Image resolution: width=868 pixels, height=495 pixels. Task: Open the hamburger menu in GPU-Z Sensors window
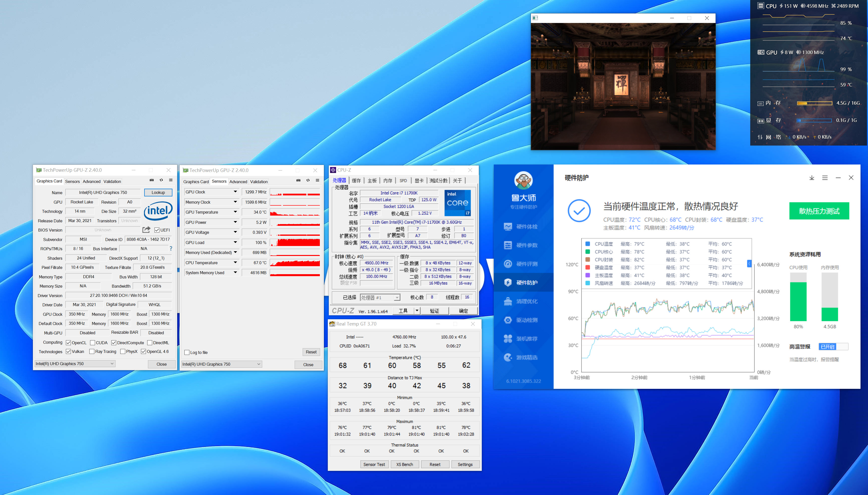pos(317,180)
